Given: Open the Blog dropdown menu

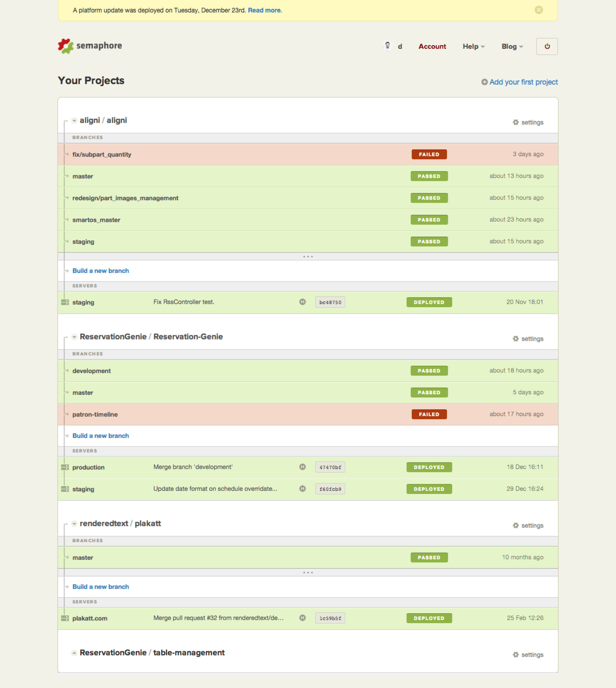Looking at the screenshot, I should click(x=512, y=46).
